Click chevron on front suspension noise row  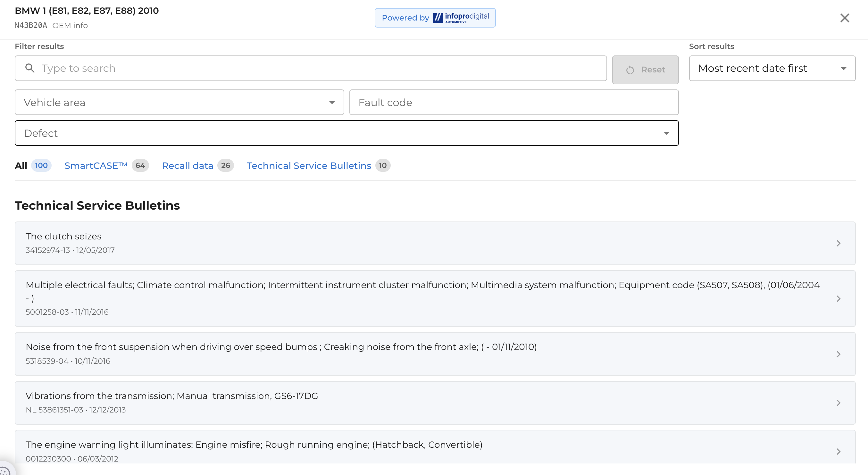[838, 354]
